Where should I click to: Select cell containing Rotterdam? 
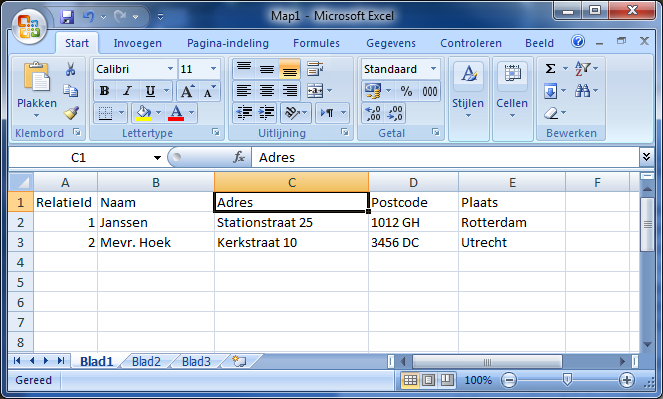[x=512, y=222]
